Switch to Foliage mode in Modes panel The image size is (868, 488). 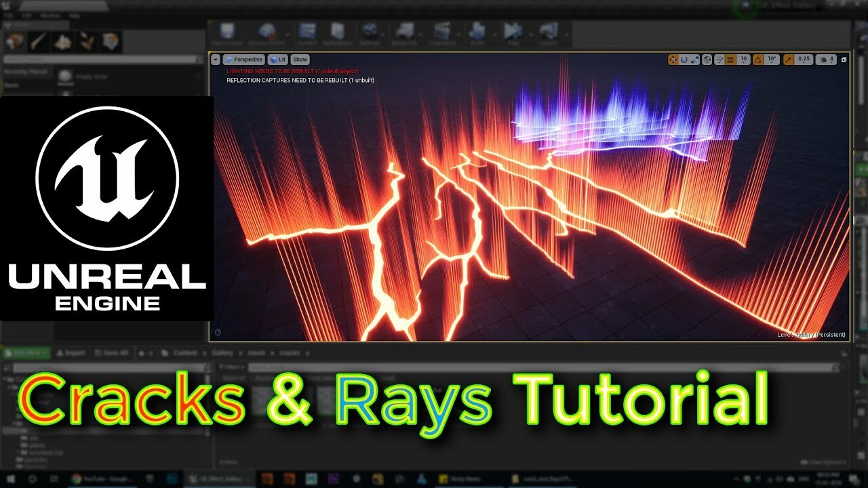click(x=87, y=42)
